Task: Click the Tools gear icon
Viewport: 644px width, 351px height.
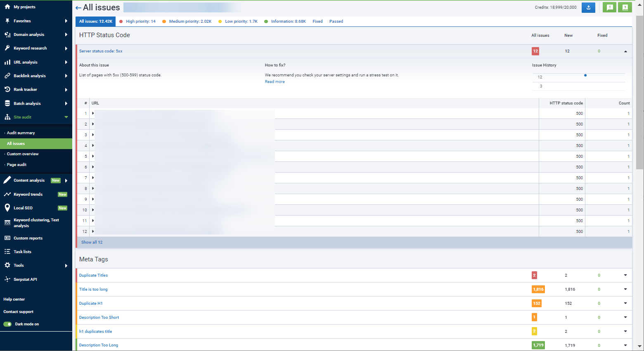Action: coord(7,265)
